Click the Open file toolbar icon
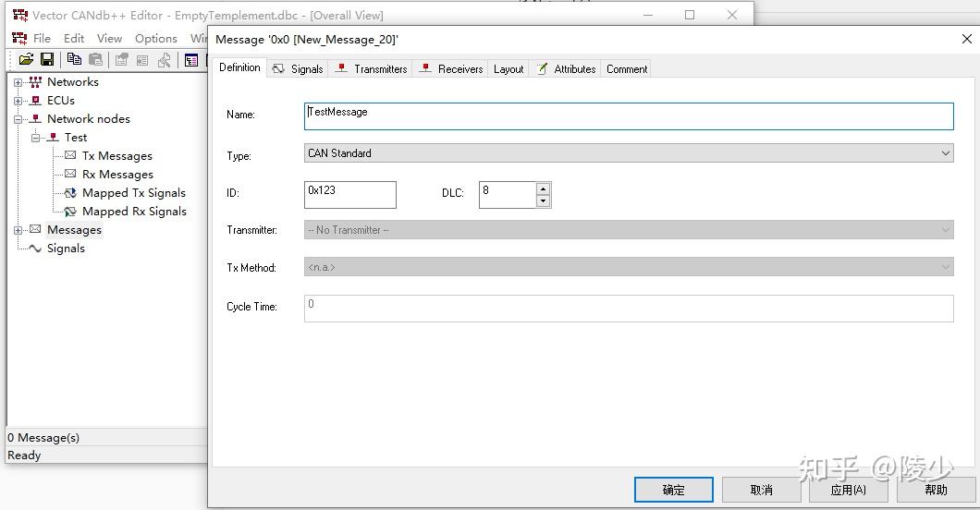This screenshot has width=980, height=510. pos(26,60)
